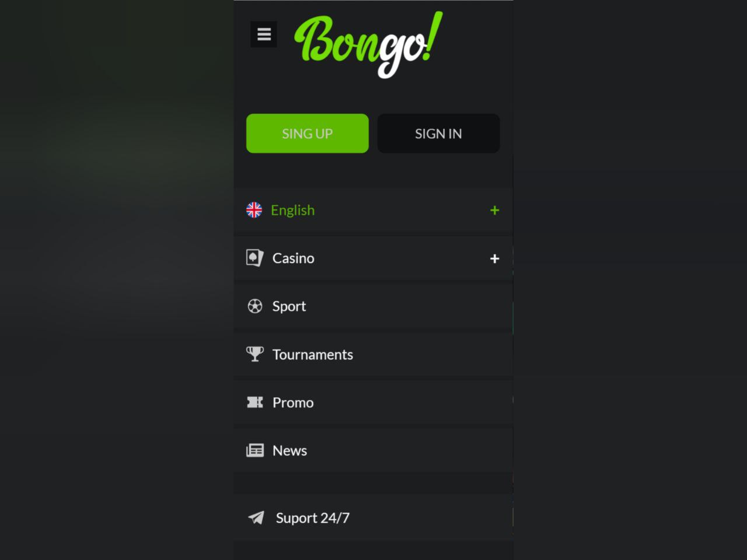747x560 pixels.
Task: Click the Promo ticket icon
Action: 255,402
